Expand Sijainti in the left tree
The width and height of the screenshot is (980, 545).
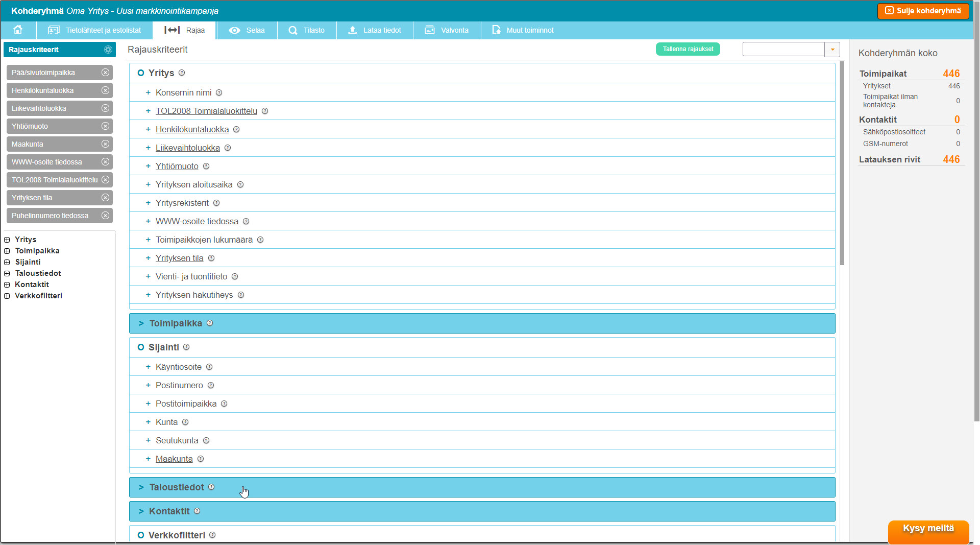coord(7,262)
